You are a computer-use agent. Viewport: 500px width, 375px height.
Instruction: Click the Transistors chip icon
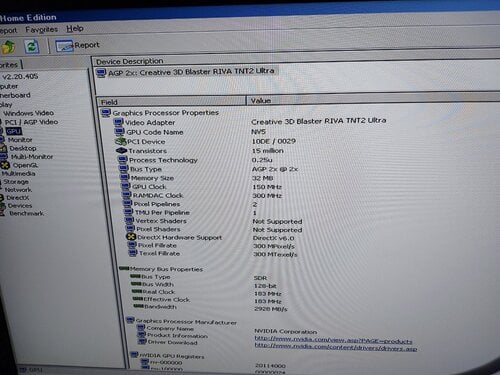(x=121, y=151)
